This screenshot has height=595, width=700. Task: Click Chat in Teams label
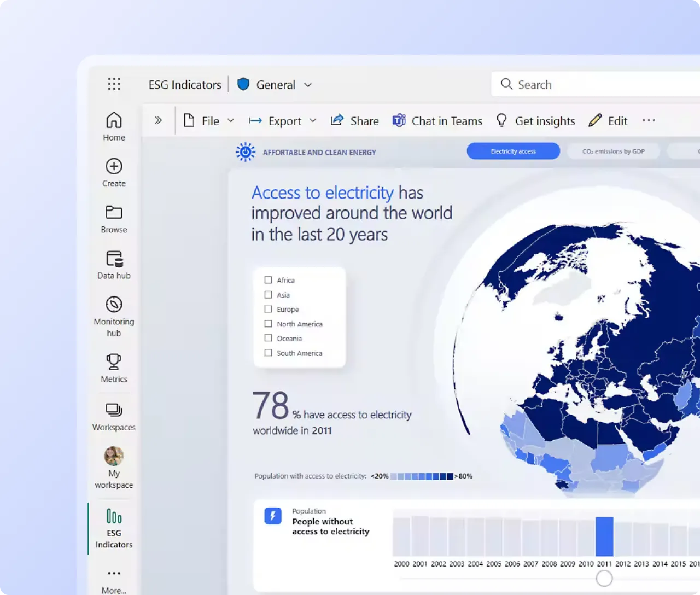click(x=447, y=121)
